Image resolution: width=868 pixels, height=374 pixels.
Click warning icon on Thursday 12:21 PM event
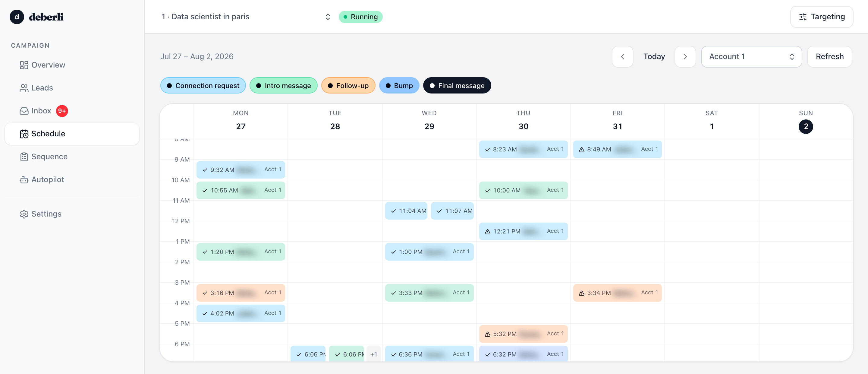pyautogui.click(x=488, y=232)
